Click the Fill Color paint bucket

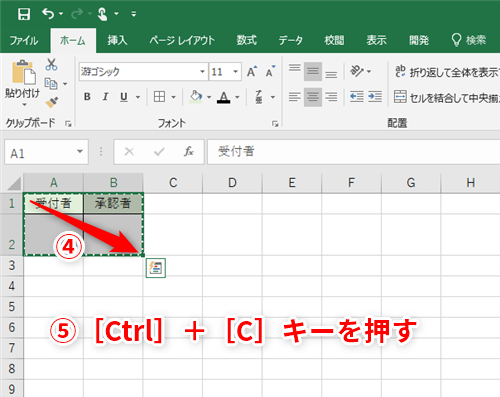tap(196, 97)
